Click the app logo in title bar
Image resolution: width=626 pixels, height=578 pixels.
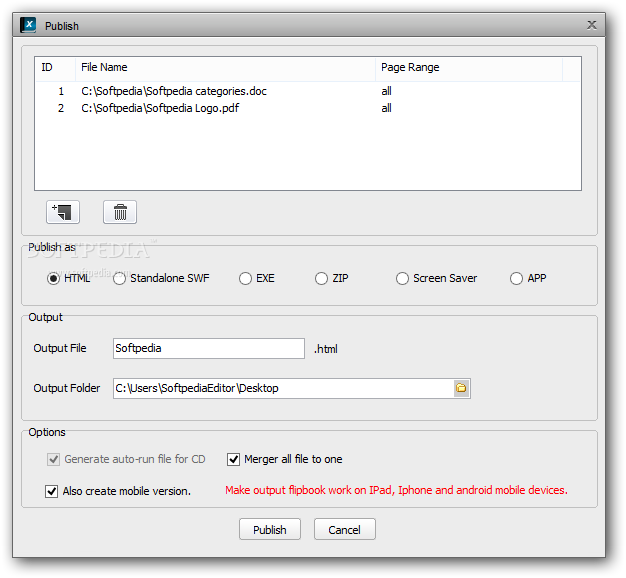click(x=28, y=25)
